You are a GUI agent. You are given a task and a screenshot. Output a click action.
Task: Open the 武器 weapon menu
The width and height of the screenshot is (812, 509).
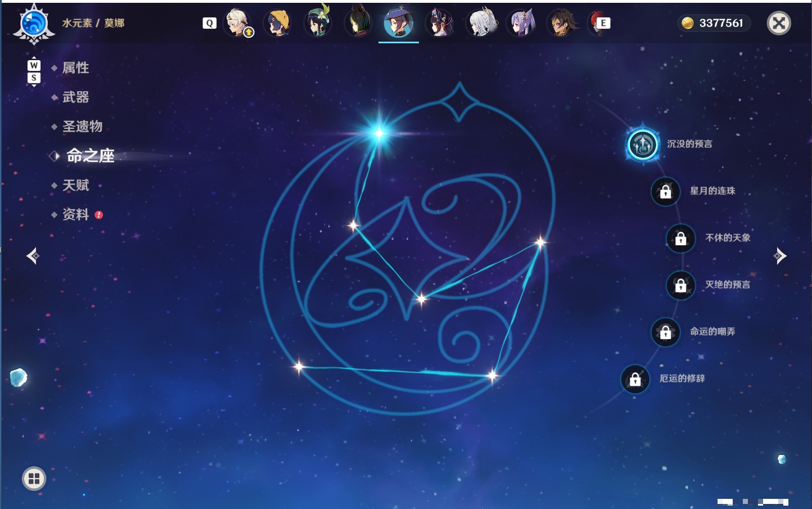[x=75, y=97]
